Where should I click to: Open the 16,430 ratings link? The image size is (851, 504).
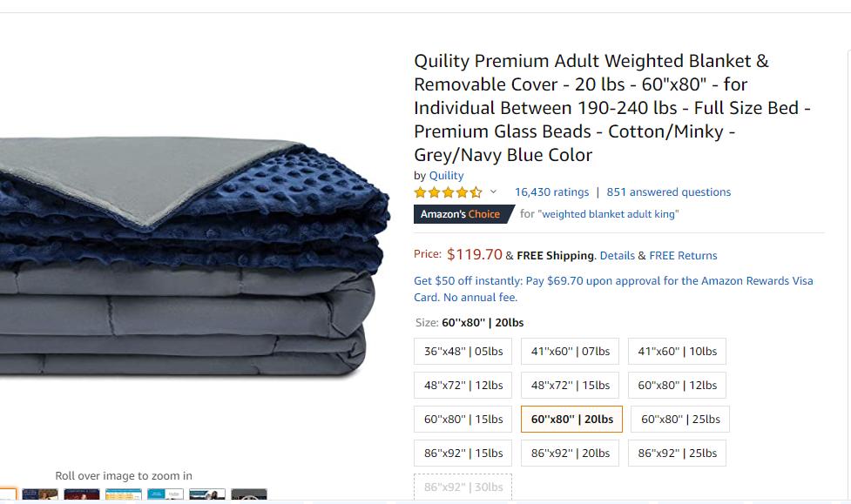tap(551, 192)
